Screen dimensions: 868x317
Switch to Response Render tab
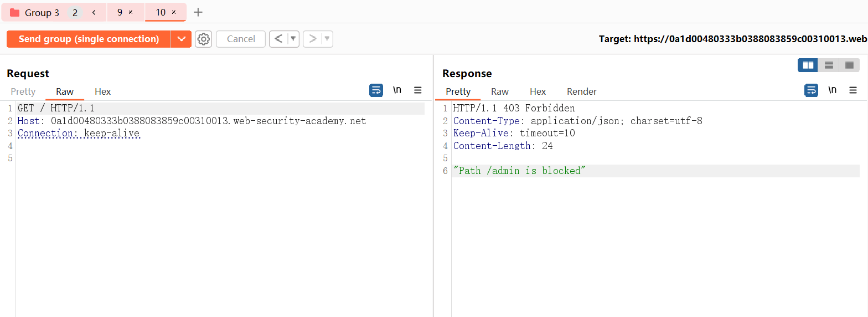pyautogui.click(x=581, y=91)
